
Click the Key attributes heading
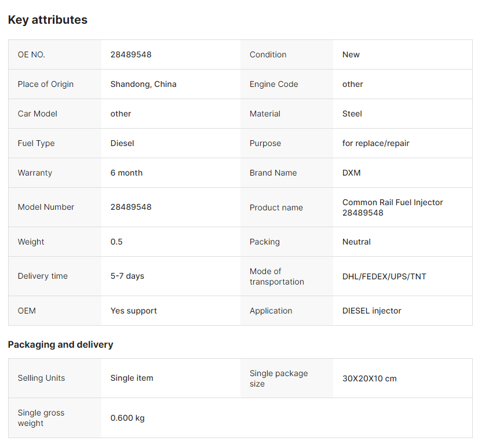click(x=48, y=20)
